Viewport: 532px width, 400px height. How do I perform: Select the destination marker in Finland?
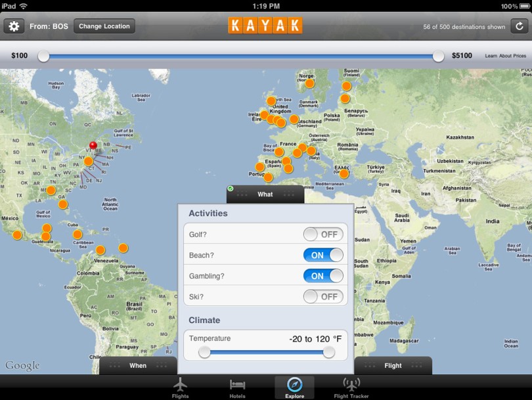tap(346, 86)
